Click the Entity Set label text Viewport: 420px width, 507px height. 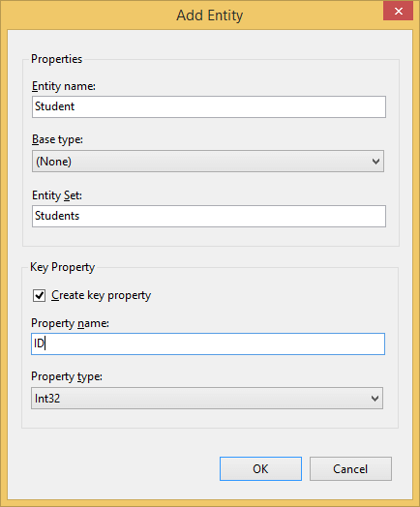(57, 195)
